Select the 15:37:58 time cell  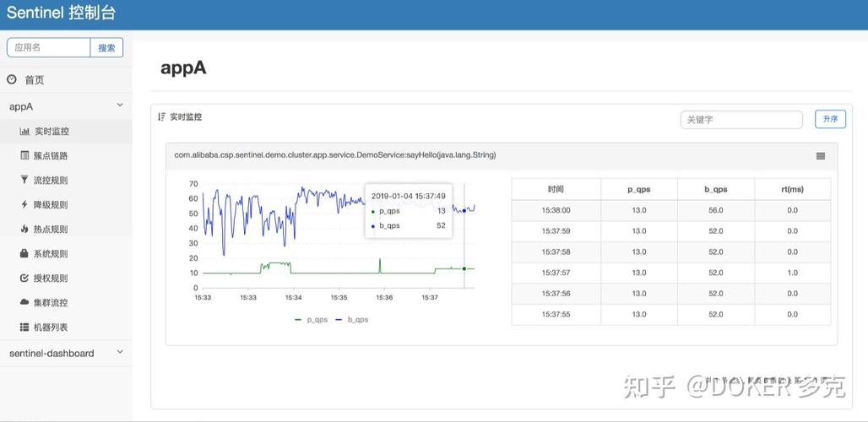point(556,252)
